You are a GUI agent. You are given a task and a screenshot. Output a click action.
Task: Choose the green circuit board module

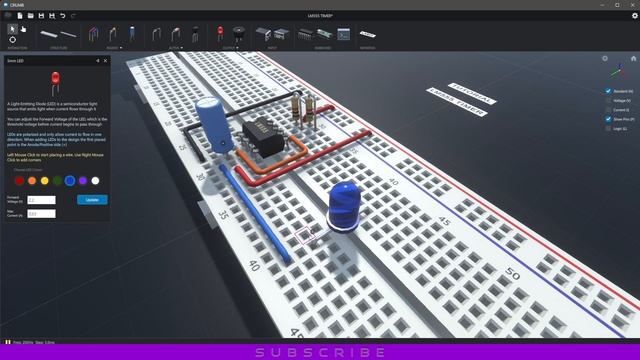click(x=324, y=34)
